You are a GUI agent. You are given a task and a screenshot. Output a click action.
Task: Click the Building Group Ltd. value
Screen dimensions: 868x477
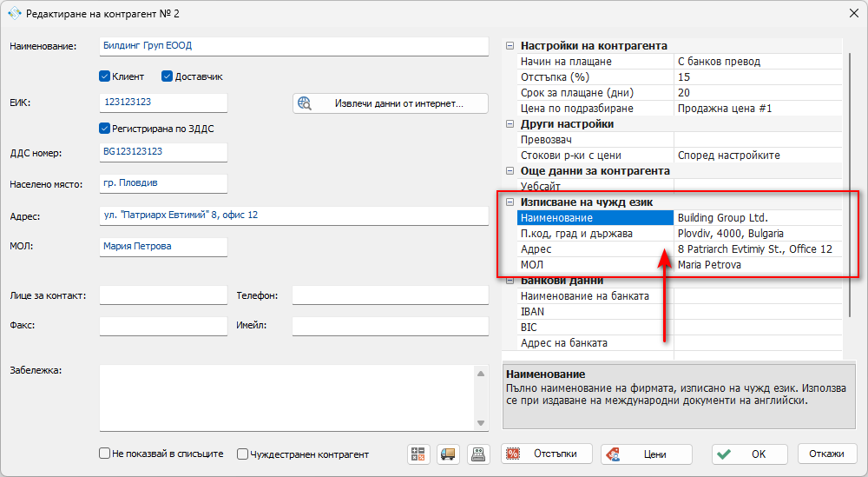[758, 218]
